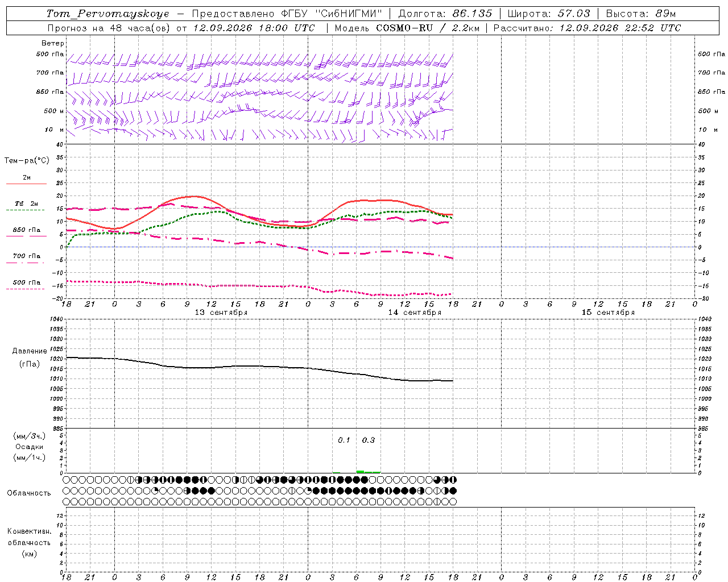Click the Конвективн. облачность panel label
The height and width of the screenshot is (582, 728).
click(x=29, y=542)
